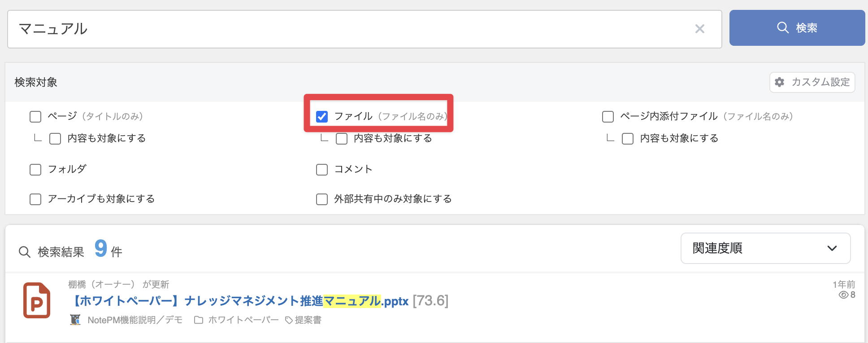Click the tag icon beside 提案書
Screen dimensions: 868x343
(x=289, y=320)
